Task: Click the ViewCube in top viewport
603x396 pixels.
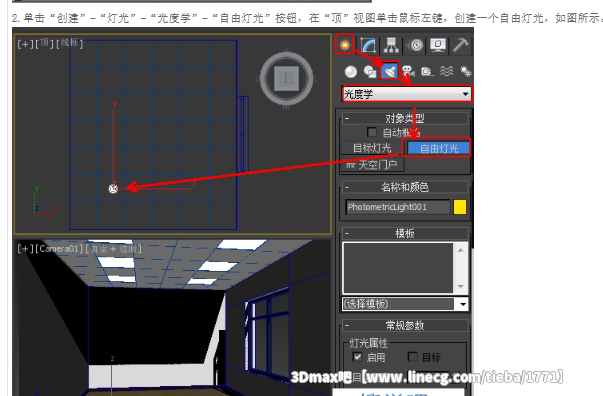Action: [x=287, y=78]
